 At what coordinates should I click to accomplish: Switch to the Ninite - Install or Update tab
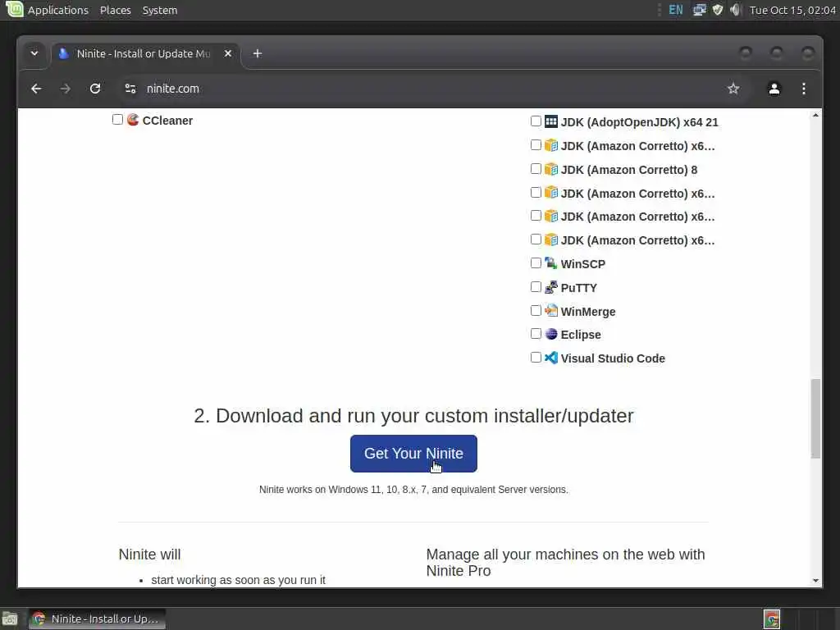146,53
